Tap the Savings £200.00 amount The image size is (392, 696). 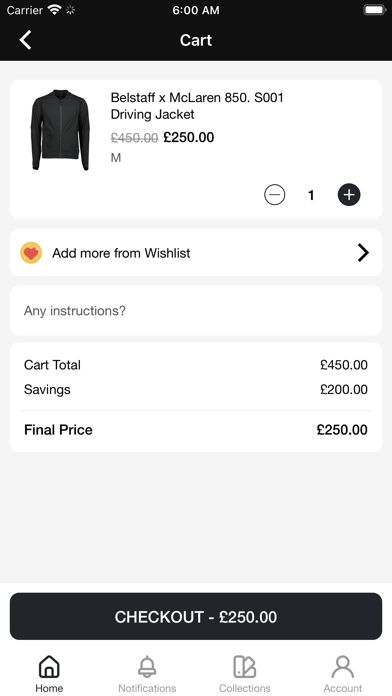(344, 390)
